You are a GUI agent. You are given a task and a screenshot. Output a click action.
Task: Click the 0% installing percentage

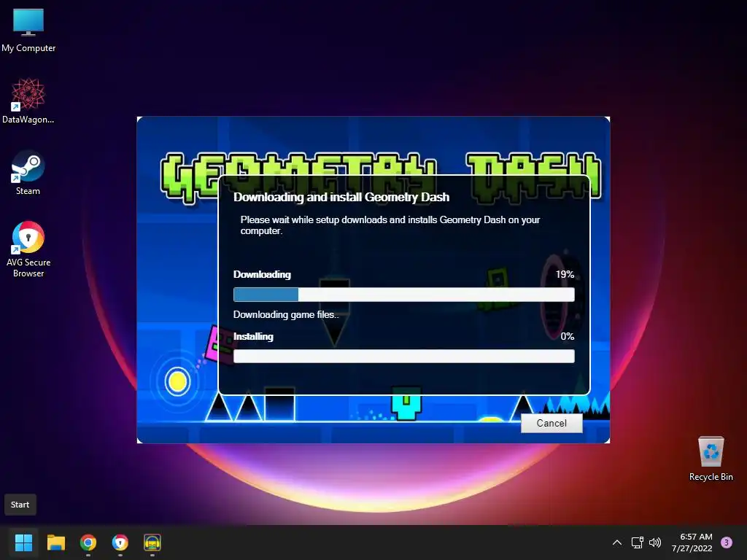point(567,336)
